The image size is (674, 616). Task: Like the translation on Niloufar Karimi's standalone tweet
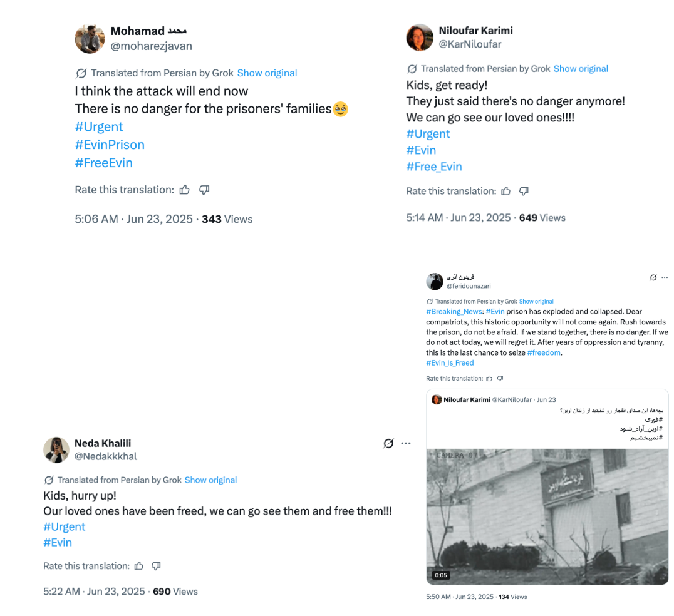(505, 191)
